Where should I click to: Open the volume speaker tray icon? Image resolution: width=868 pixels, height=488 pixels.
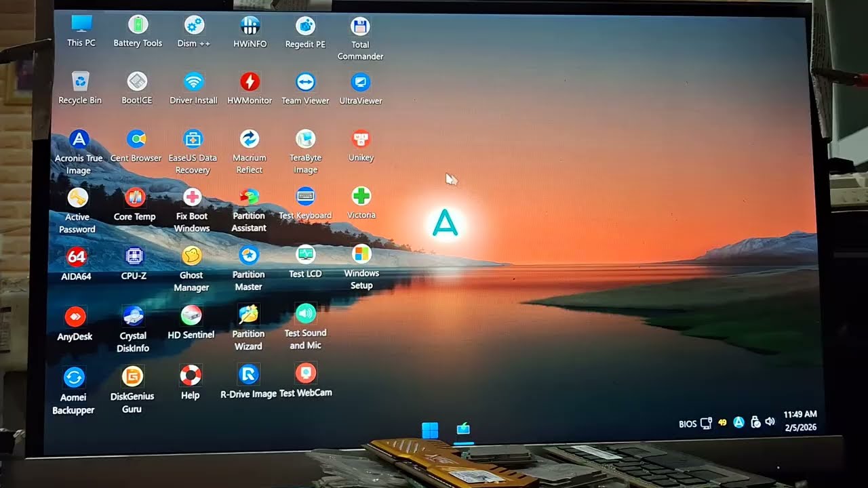(770, 421)
